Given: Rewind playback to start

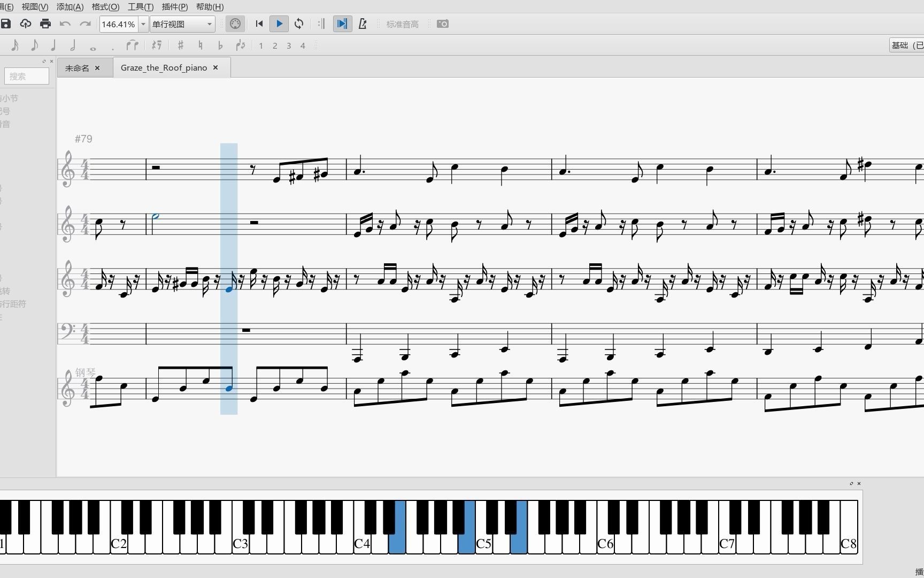Looking at the screenshot, I should [259, 24].
